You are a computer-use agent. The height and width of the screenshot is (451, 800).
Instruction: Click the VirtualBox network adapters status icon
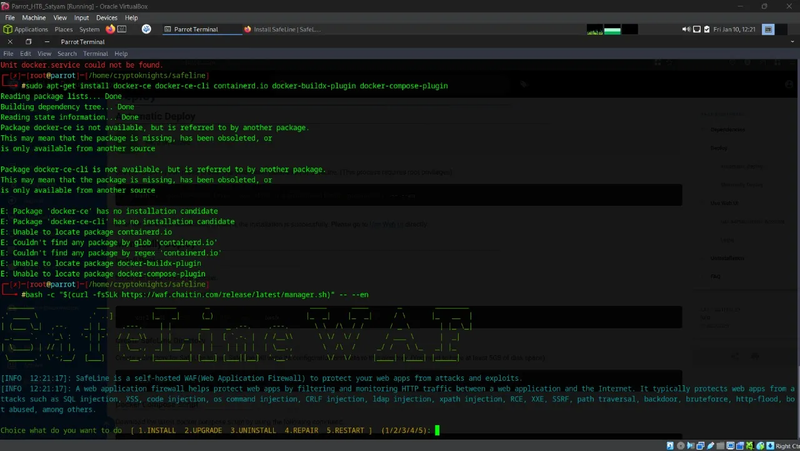coord(701,446)
